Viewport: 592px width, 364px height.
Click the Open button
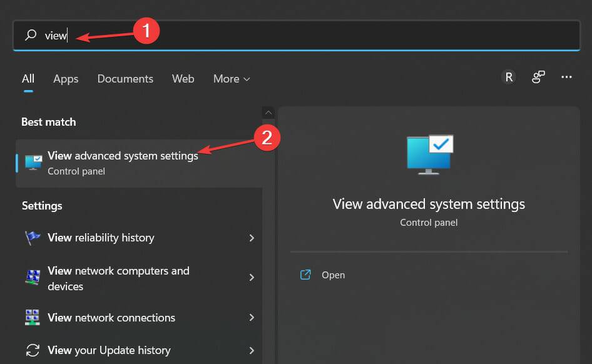pyautogui.click(x=333, y=275)
